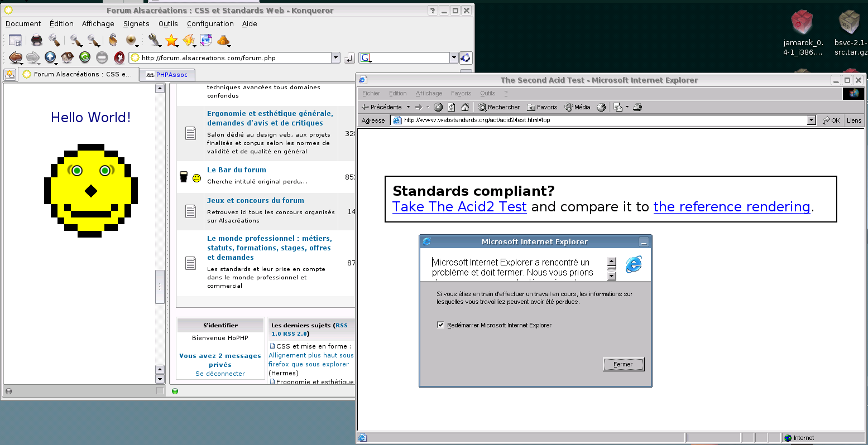Screen dimensions: 868x445
Task: Open IE's mail icon dropdown
Action: 627,107
